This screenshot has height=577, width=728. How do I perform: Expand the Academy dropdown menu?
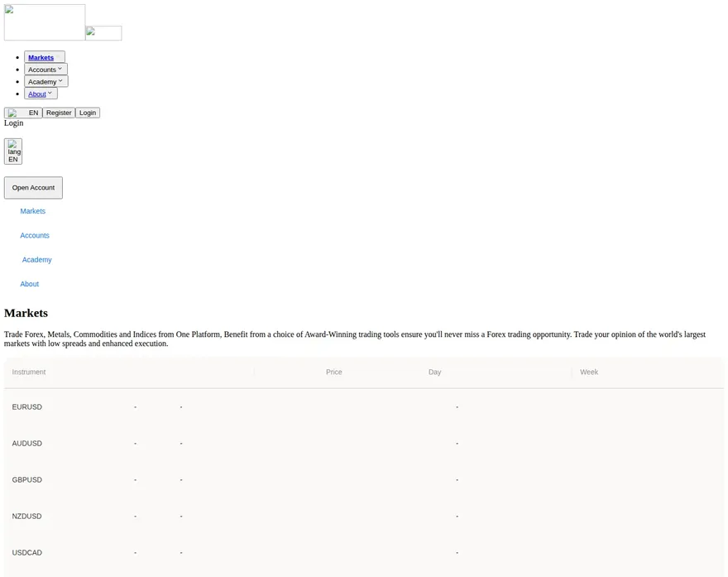(46, 81)
